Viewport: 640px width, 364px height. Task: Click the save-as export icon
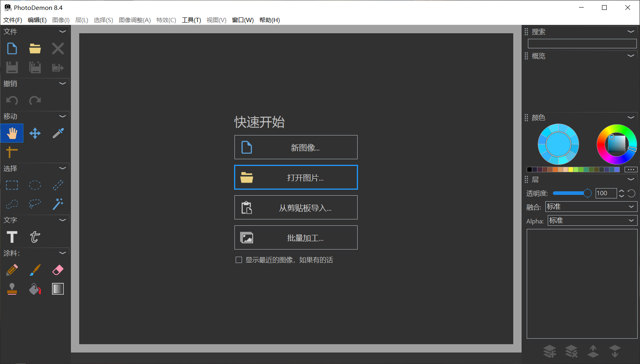coord(58,67)
